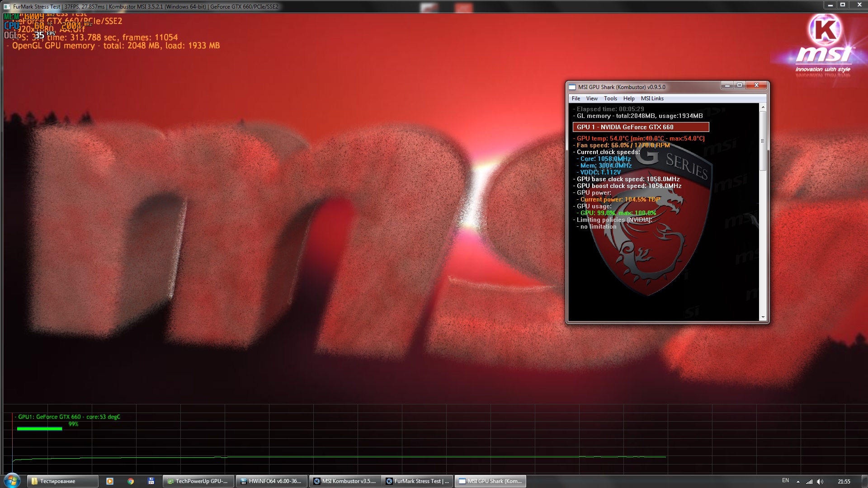This screenshot has height=488, width=868.
Task: Open the View menu in GPU Shark
Action: 592,99
